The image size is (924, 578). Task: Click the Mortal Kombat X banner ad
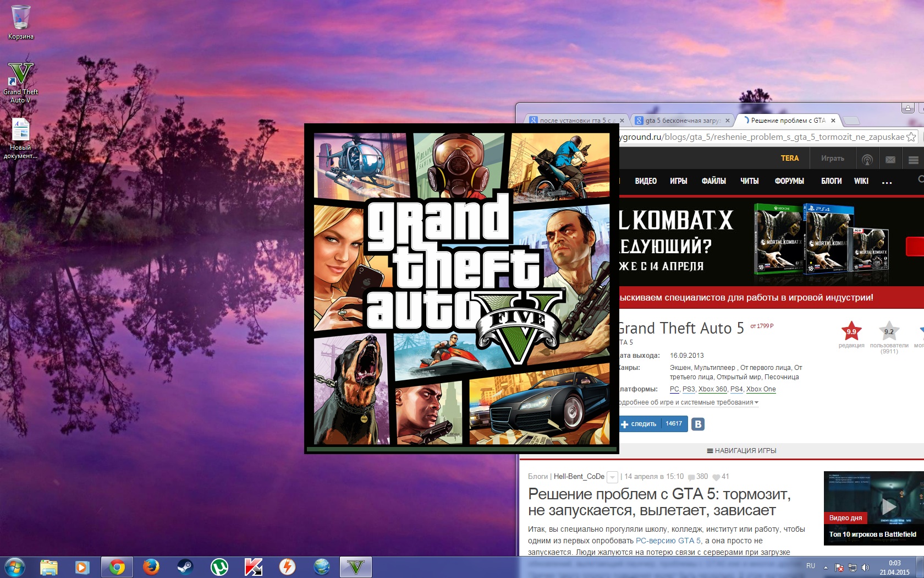pyautogui.click(x=772, y=241)
